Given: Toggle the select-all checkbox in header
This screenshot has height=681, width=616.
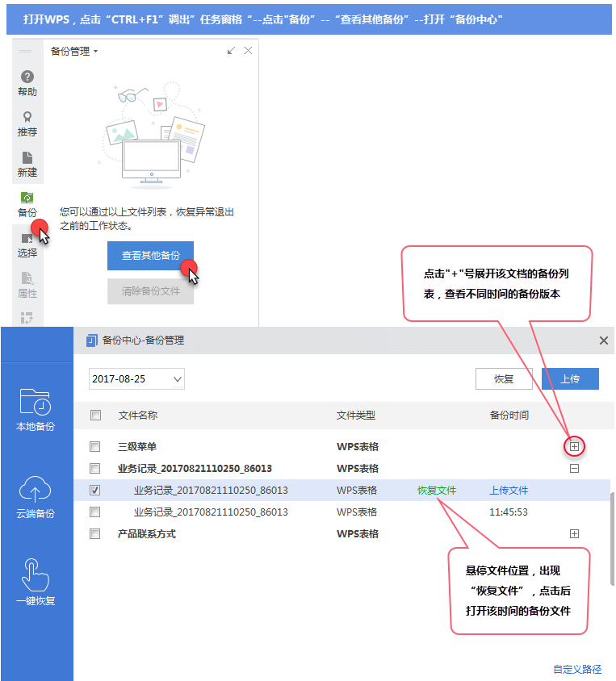Looking at the screenshot, I should pyautogui.click(x=95, y=415).
